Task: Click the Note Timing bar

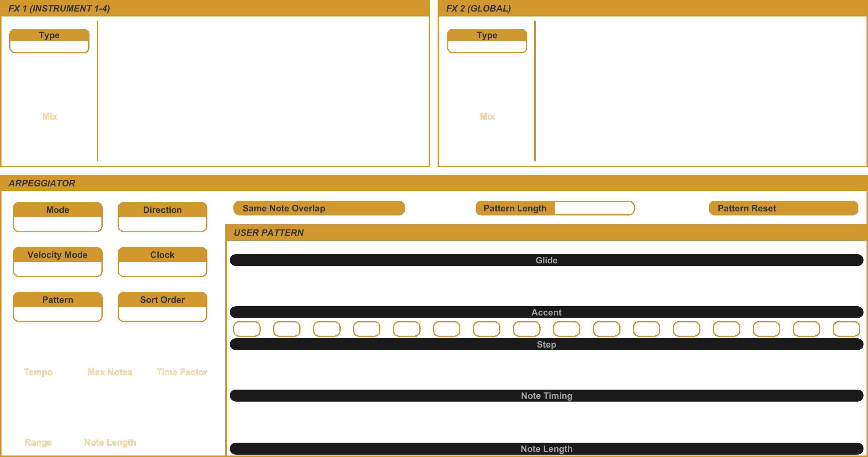Action: click(x=547, y=396)
